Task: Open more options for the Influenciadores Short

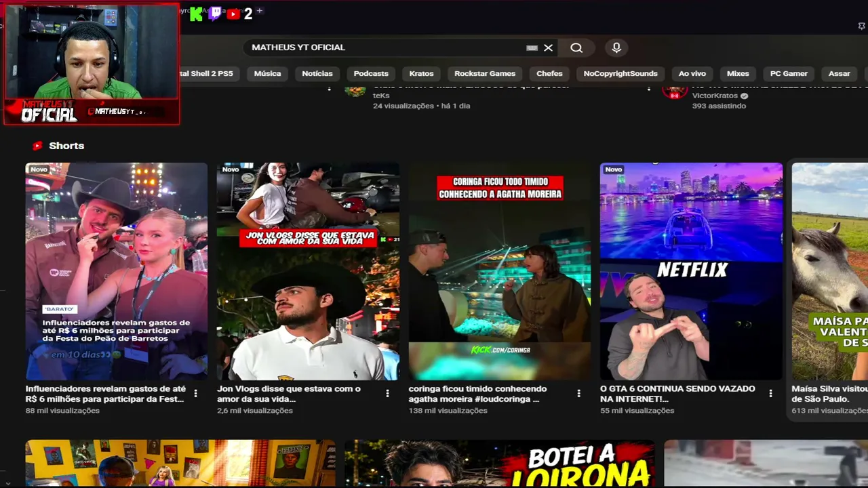Action: point(196,393)
